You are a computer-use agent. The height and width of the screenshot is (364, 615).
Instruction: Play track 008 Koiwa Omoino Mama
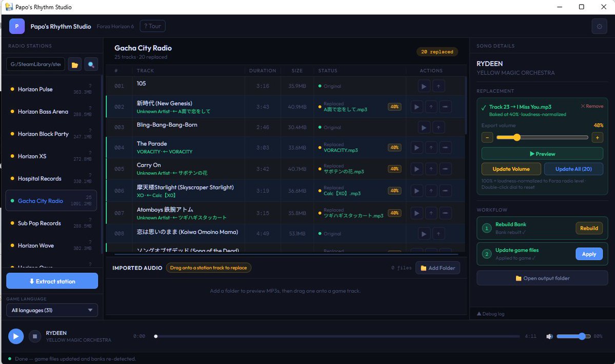point(424,234)
